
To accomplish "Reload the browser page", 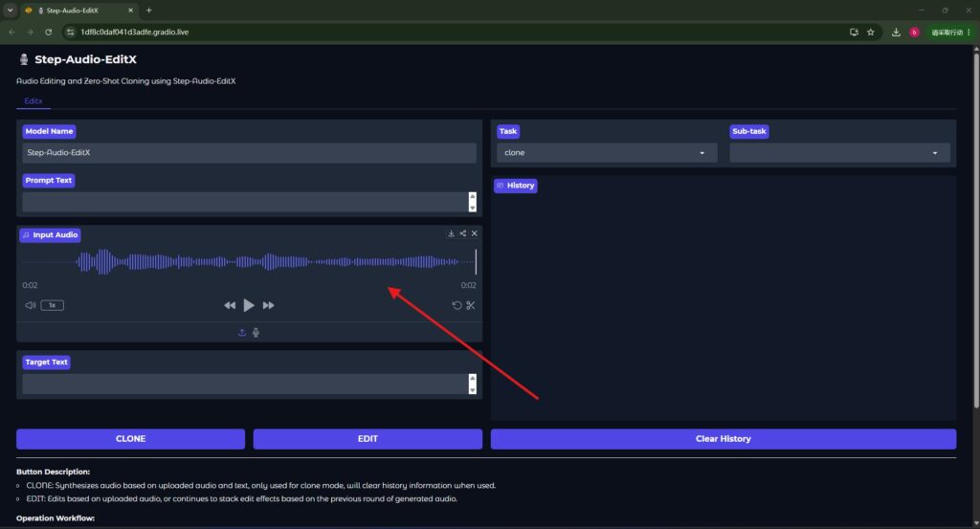I will point(48,32).
